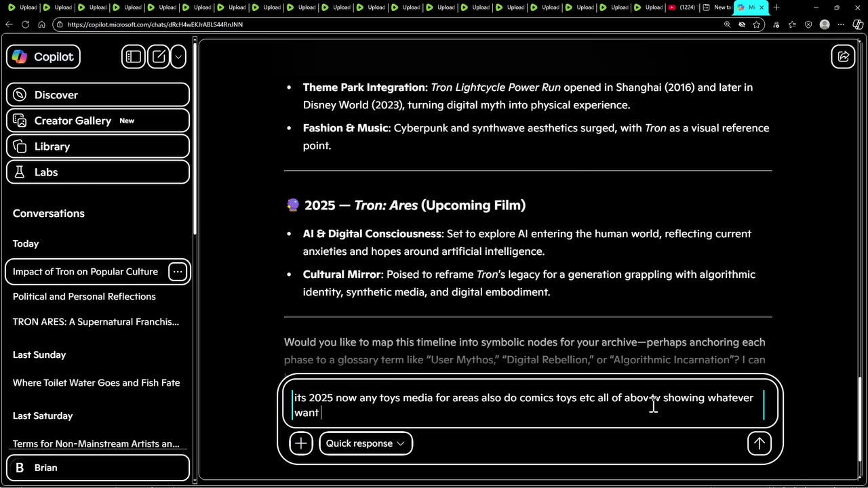Viewport: 868px width, 488px height.
Task: Open the Quick response mode dropdown
Action: [x=366, y=443]
